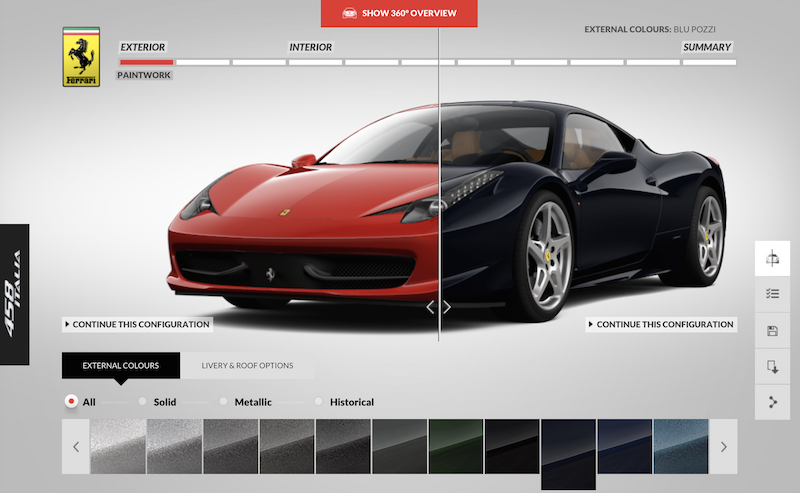Pick the lightest silver colour swatch
The height and width of the screenshot is (493, 800).
(118, 447)
